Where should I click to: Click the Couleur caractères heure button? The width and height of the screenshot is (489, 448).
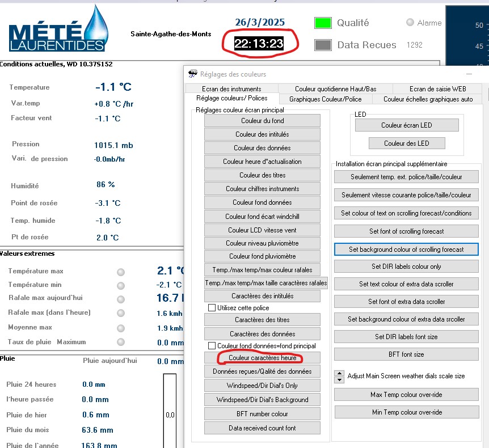[x=262, y=358]
